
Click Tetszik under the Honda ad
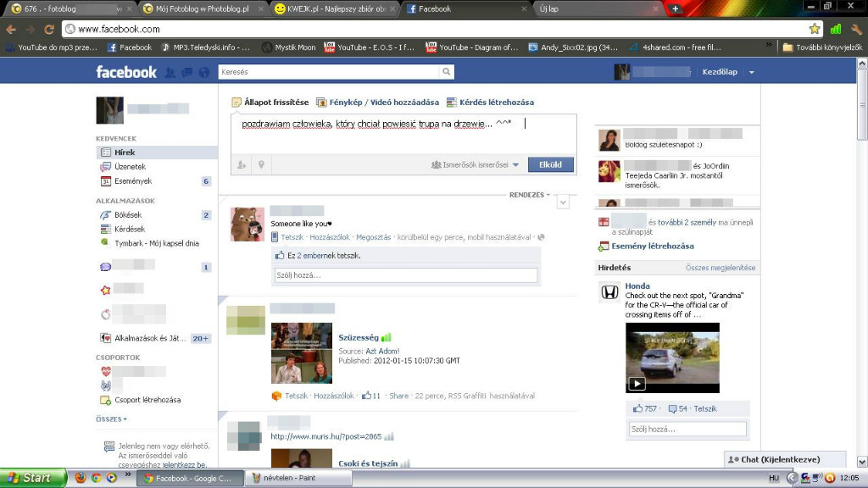(705, 409)
